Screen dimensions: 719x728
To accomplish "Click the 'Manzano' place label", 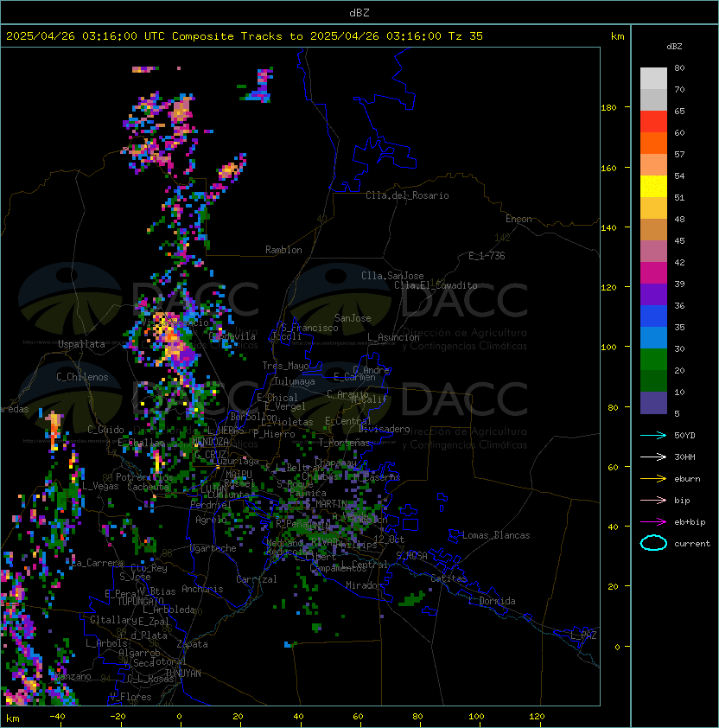I will click(x=73, y=676).
